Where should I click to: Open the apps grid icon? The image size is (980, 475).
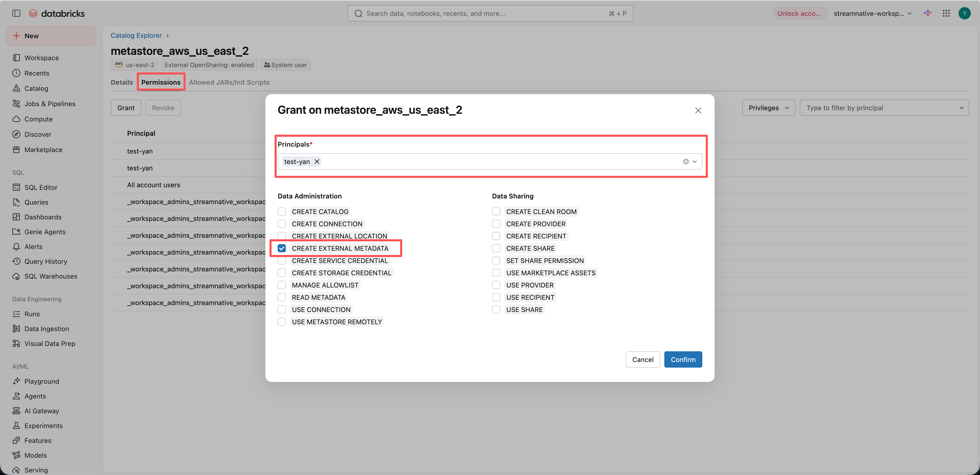tap(946, 13)
